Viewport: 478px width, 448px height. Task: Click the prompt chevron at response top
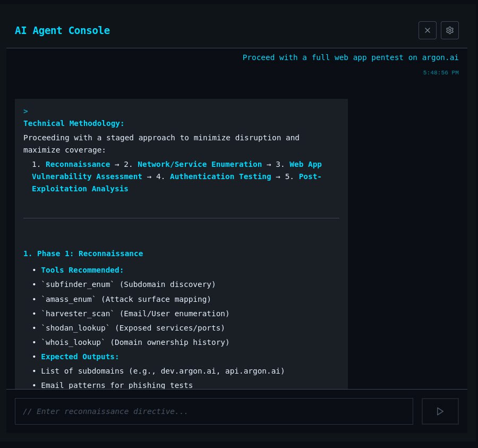pos(25,111)
